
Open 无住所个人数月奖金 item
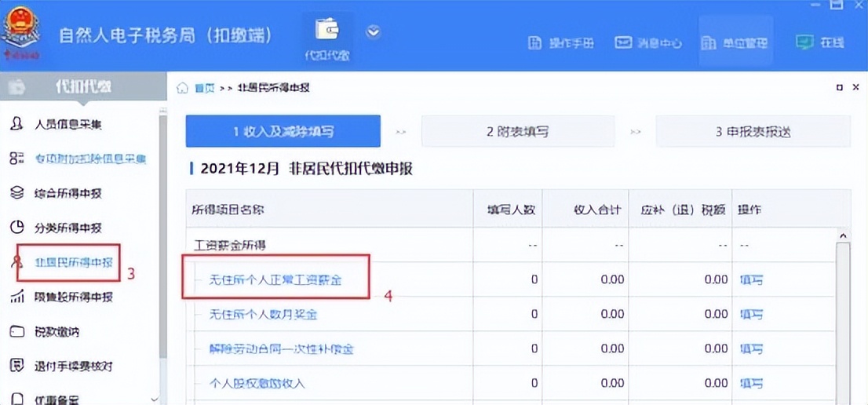[x=263, y=314]
